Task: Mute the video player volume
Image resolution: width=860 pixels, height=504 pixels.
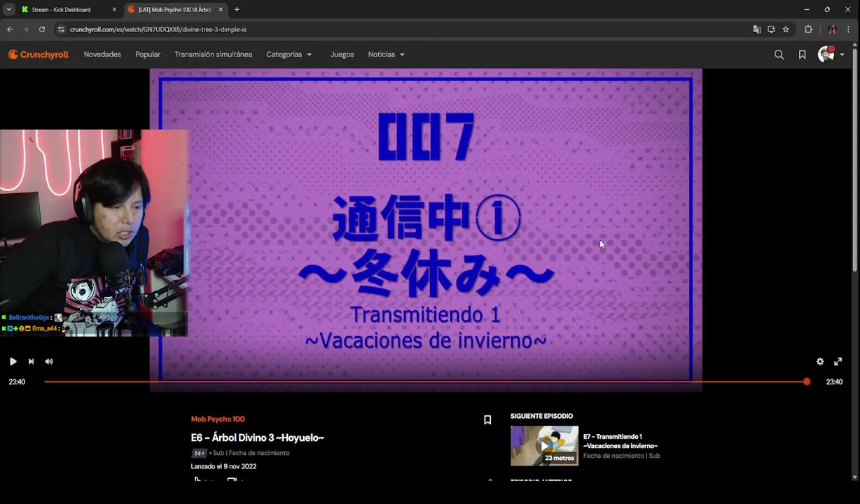Action: coord(49,361)
